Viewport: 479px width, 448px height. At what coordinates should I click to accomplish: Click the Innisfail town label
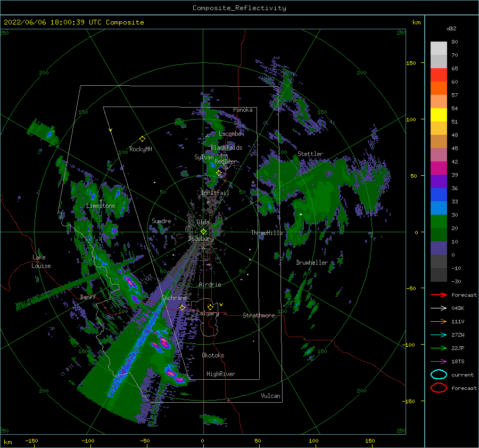pyautogui.click(x=215, y=193)
